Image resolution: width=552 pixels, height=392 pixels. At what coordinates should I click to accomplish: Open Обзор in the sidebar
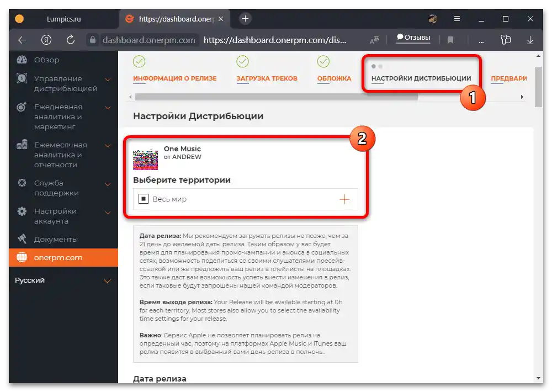(46, 60)
